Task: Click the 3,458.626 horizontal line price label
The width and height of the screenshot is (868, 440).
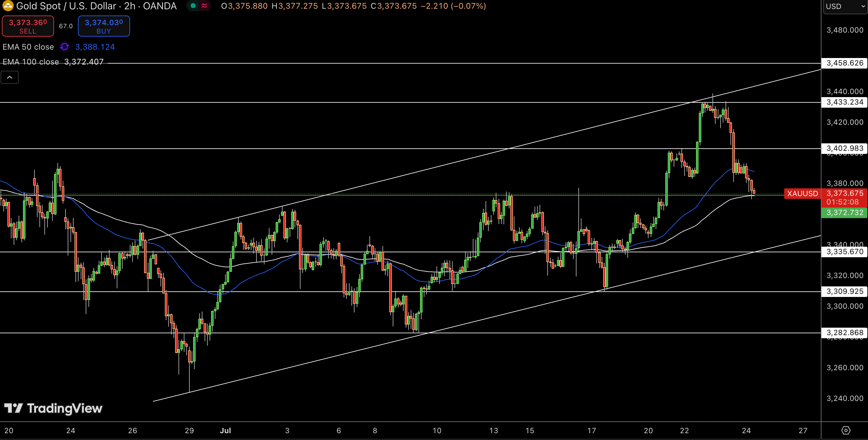Action: [844, 63]
